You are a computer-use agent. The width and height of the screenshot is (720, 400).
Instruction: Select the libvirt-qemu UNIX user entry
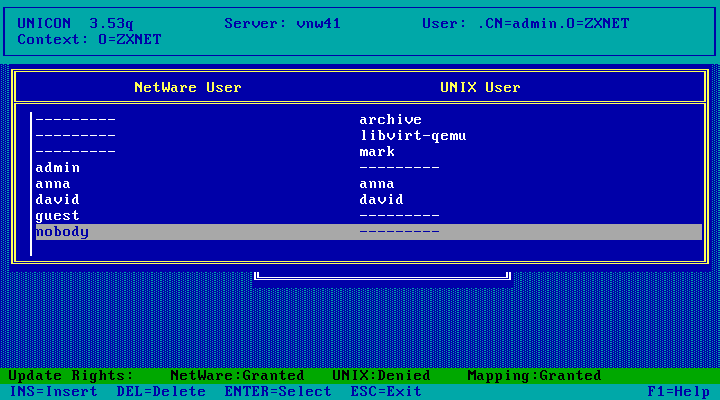pos(413,135)
